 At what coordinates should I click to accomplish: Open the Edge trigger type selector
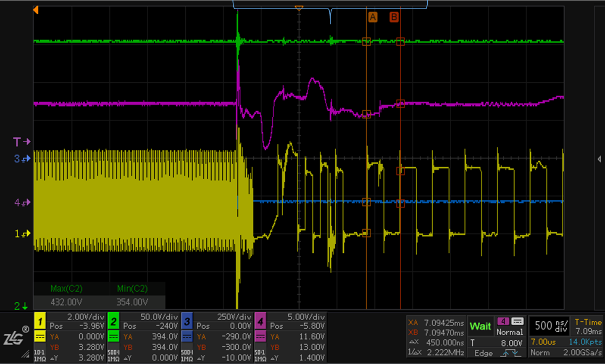click(x=483, y=354)
